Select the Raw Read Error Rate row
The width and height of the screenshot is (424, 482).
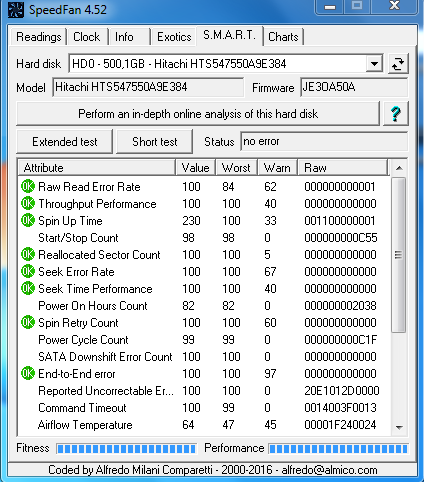(x=204, y=187)
